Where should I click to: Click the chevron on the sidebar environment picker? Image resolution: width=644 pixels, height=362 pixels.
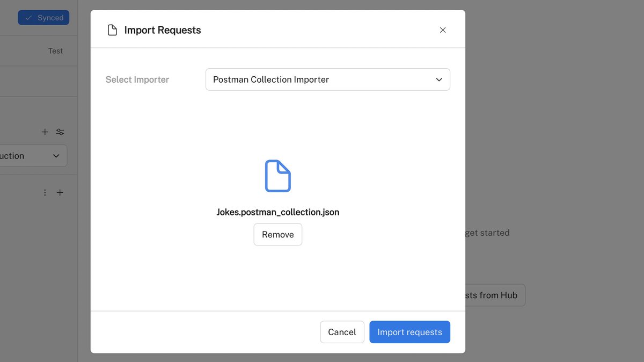point(56,156)
